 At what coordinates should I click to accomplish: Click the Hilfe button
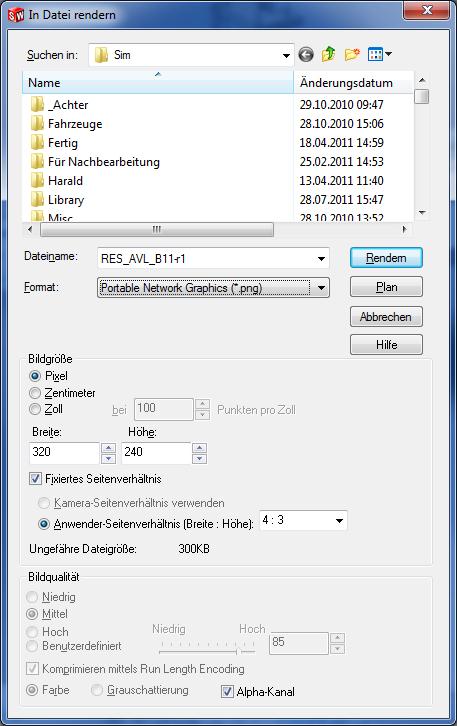(386, 344)
